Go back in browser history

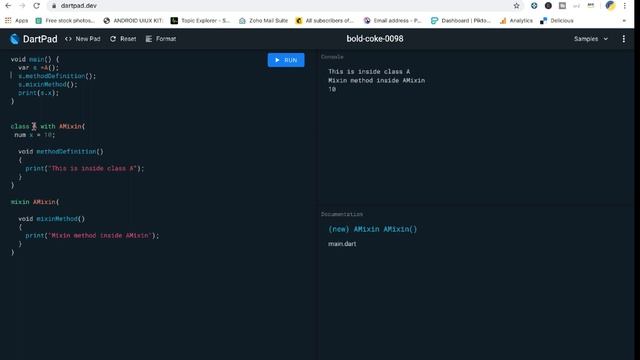point(8,6)
